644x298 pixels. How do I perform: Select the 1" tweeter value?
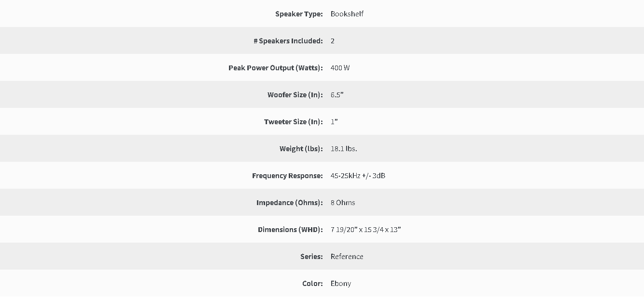pyautogui.click(x=334, y=122)
